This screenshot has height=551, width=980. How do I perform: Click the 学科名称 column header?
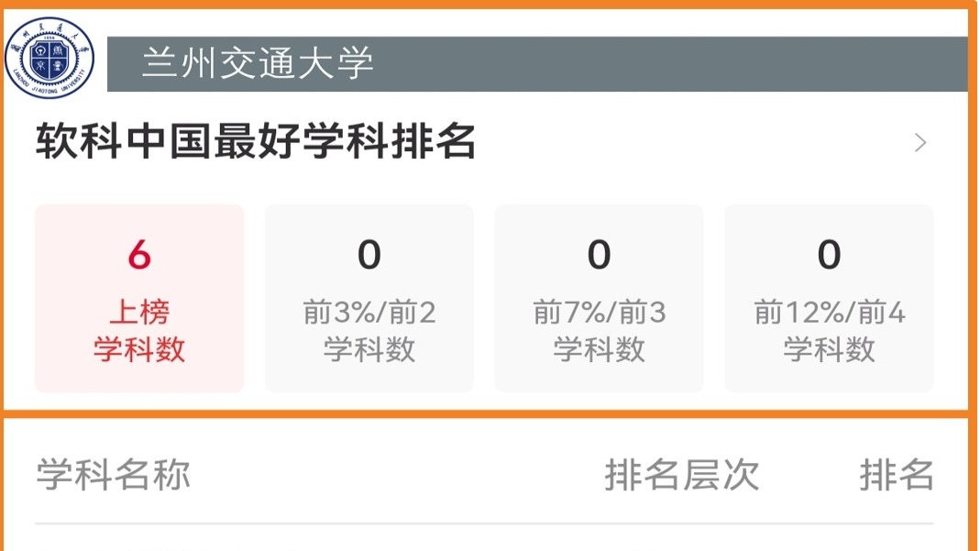[113, 476]
